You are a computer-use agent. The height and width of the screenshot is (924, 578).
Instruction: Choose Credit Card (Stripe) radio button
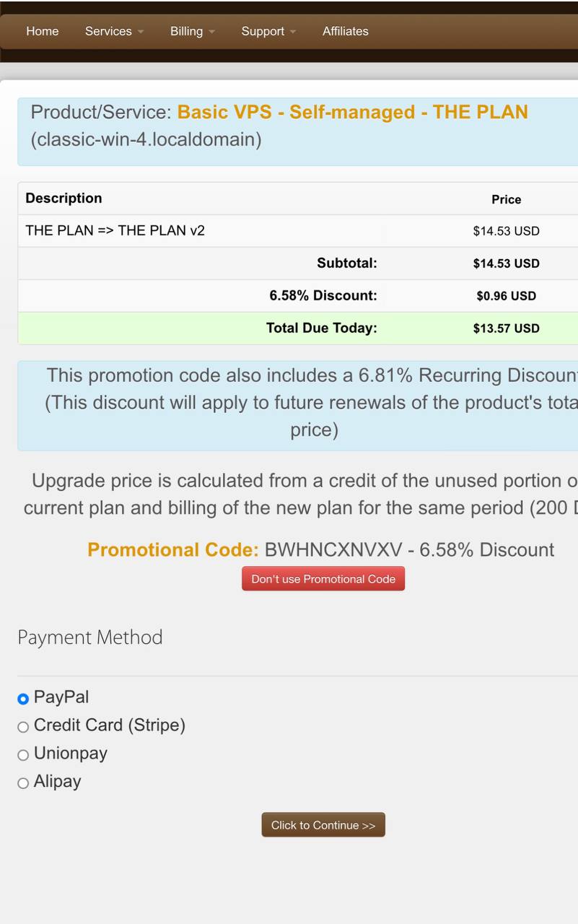tap(23, 727)
